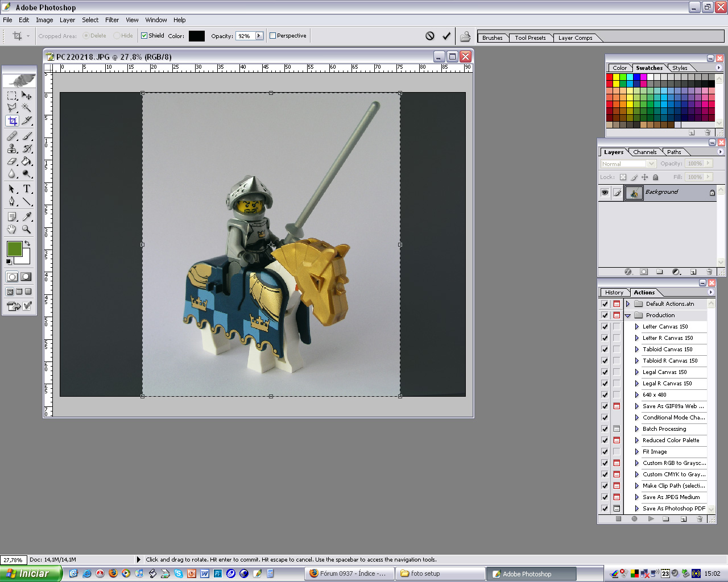Collapse the Production action set

(628, 315)
